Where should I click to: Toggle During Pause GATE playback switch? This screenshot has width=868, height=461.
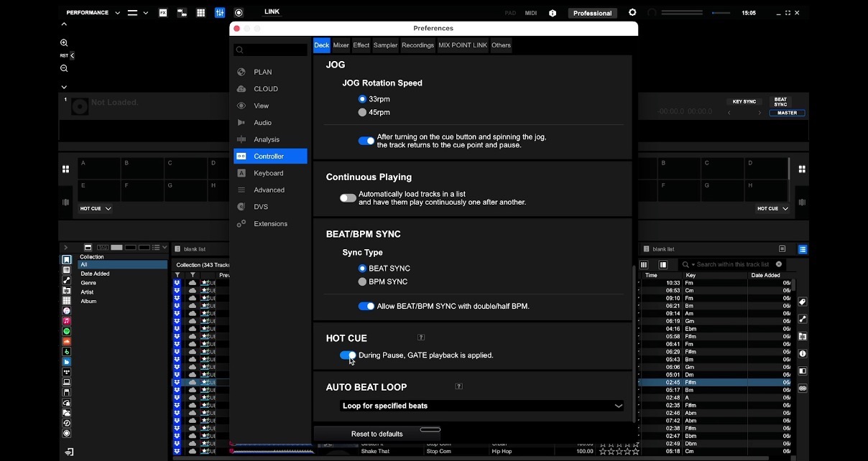point(348,355)
